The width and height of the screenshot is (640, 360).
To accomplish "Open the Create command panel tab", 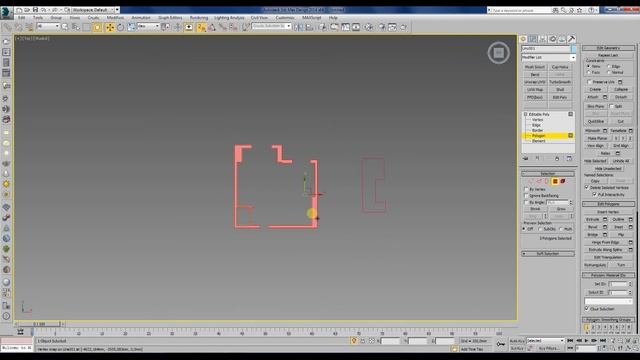I will [523, 39].
